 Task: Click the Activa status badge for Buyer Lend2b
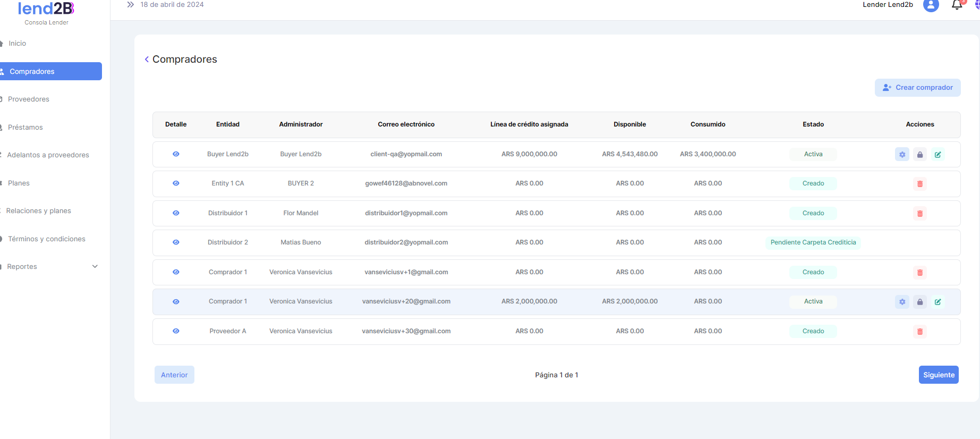pos(813,154)
